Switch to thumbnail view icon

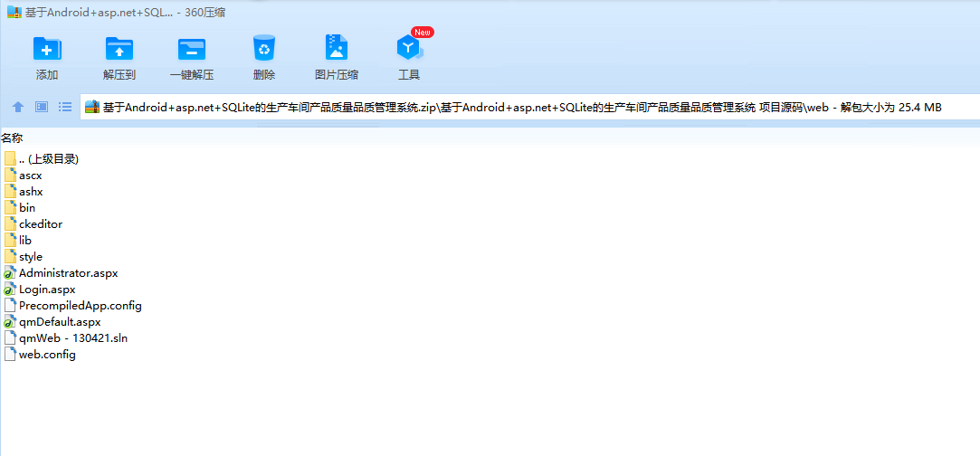[42, 107]
